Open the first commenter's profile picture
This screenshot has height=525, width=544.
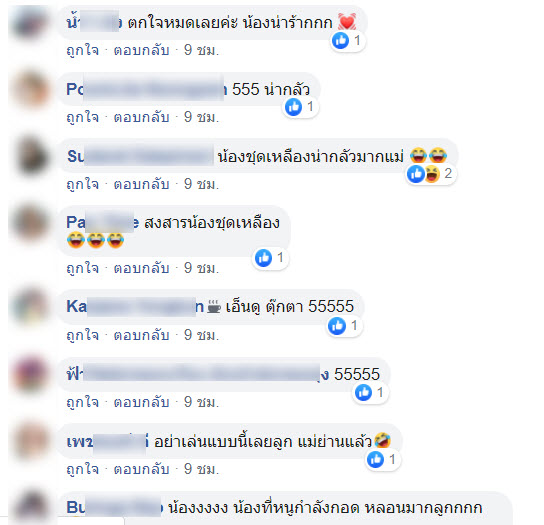pyautogui.click(x=30, y=23)
